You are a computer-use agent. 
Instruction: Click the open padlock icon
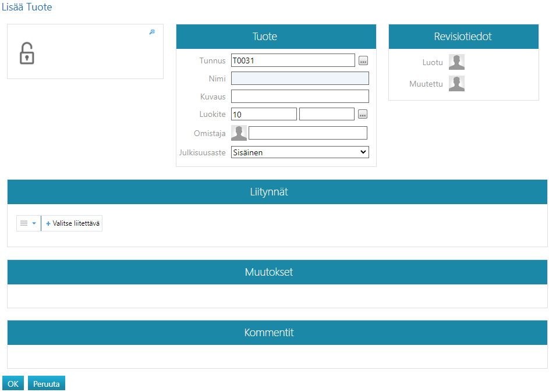tap(27, 54)
